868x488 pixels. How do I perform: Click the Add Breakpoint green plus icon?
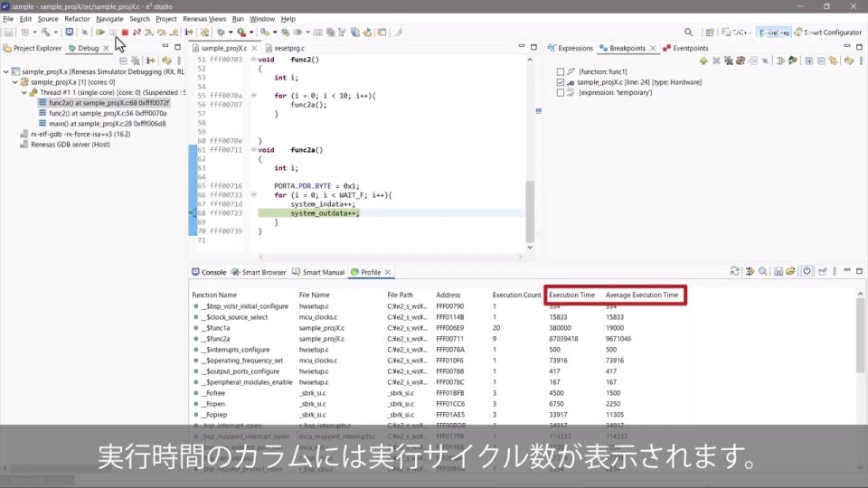703,61
